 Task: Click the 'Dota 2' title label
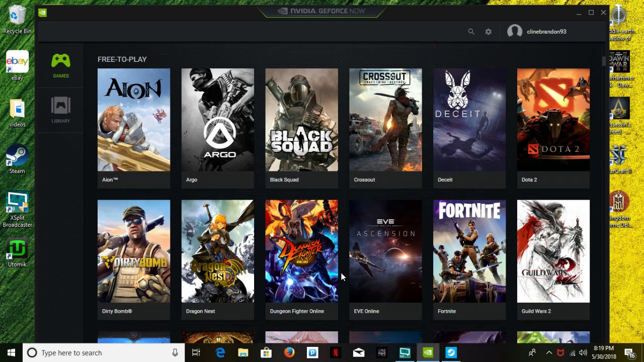click(529, 179)
